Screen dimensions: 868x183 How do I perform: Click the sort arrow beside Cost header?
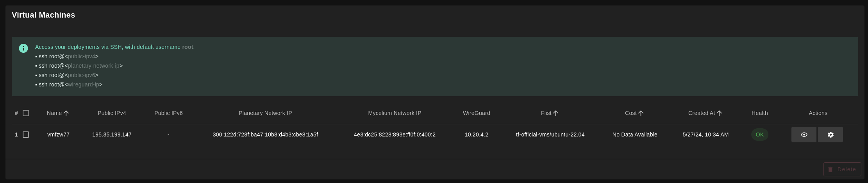[x=641, y=113]
